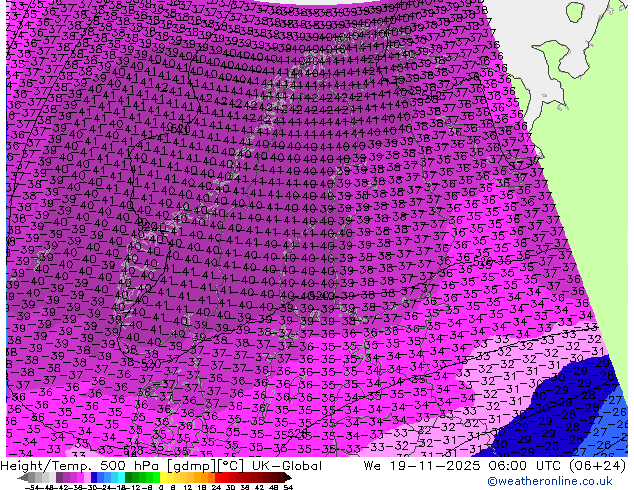
Task: Select the bright red legend swatch at 24
Action: click(218, 477)
